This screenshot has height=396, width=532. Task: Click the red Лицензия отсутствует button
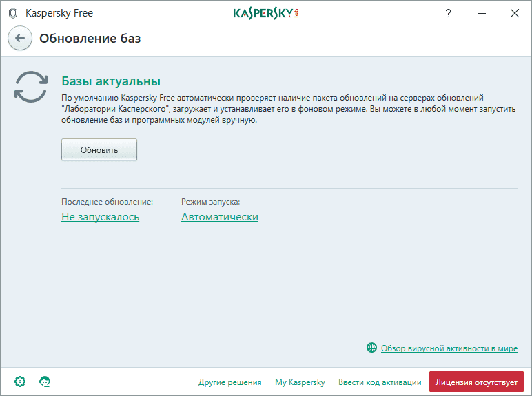click(x=476, y=382)
